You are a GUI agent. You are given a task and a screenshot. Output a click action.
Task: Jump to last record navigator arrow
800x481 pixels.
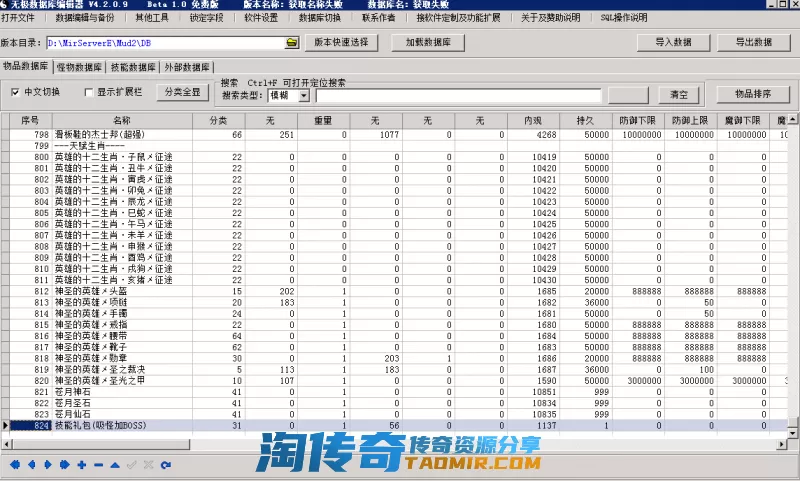tap(64, 465)
